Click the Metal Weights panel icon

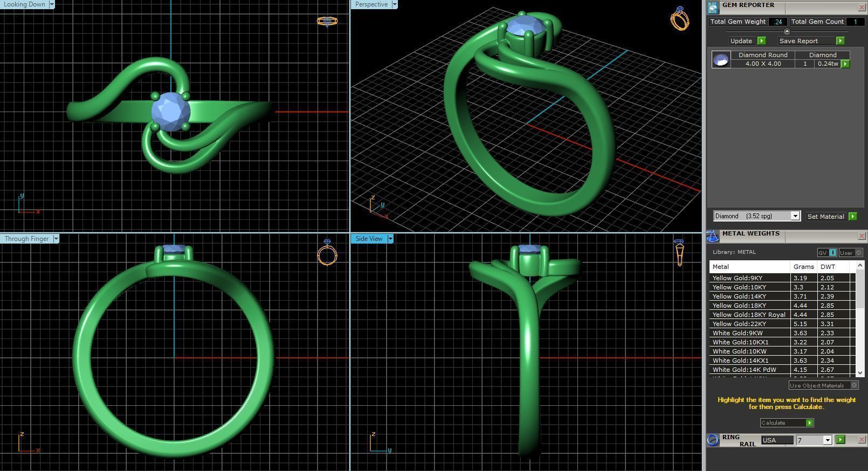point(712,236)
